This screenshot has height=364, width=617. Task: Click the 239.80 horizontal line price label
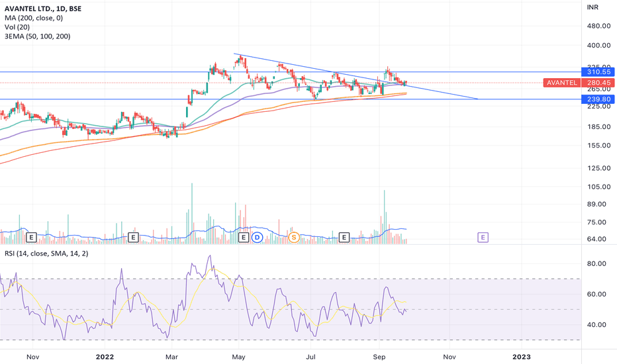tap(598, 99)
